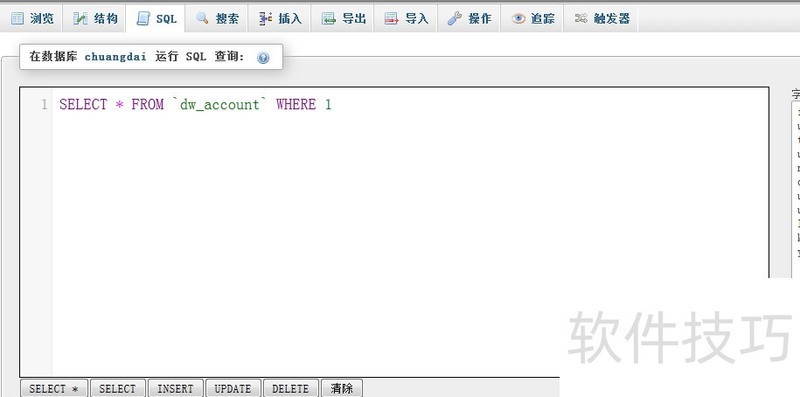Clear the query with 清除 button

[x=341, y=389]
